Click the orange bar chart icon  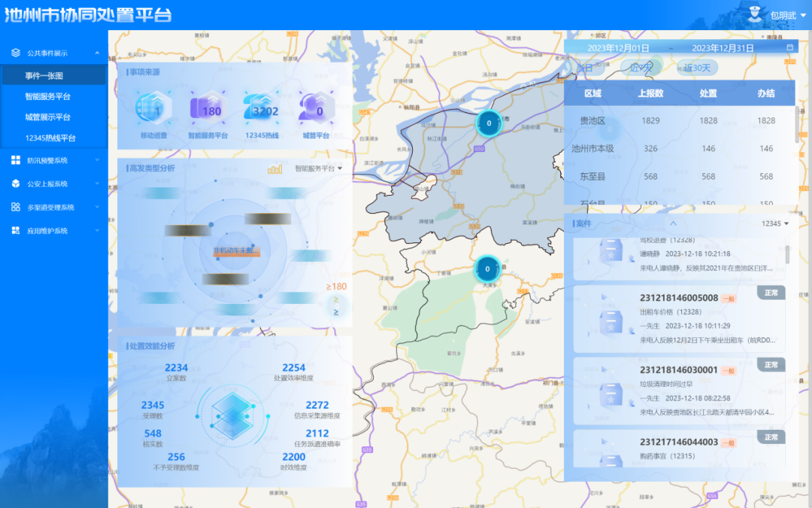(275, 169)
